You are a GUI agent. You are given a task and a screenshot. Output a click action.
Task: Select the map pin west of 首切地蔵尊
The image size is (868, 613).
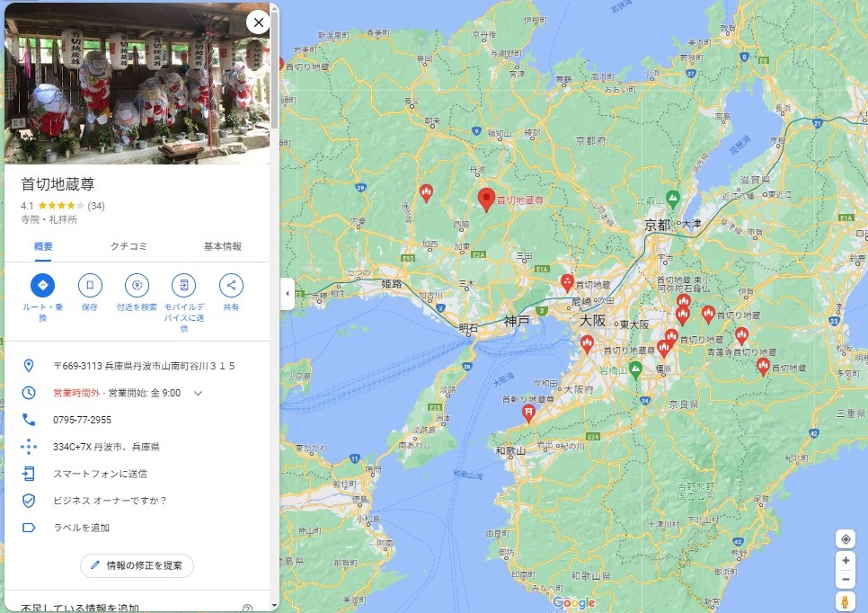[x=426, y=193]
